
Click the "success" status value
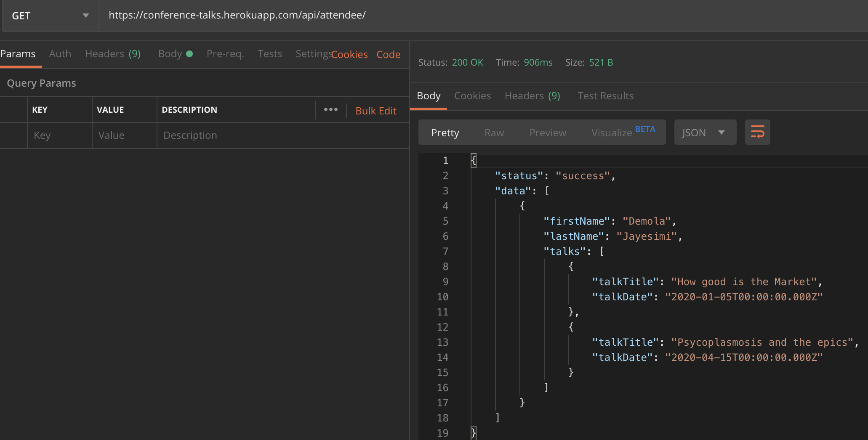(x=583, y=176)
